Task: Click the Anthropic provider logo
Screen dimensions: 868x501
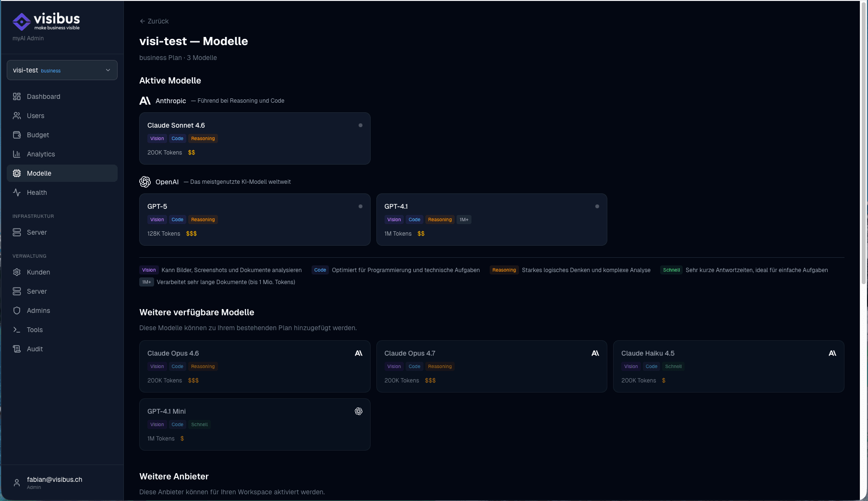Action: point(145,101)
